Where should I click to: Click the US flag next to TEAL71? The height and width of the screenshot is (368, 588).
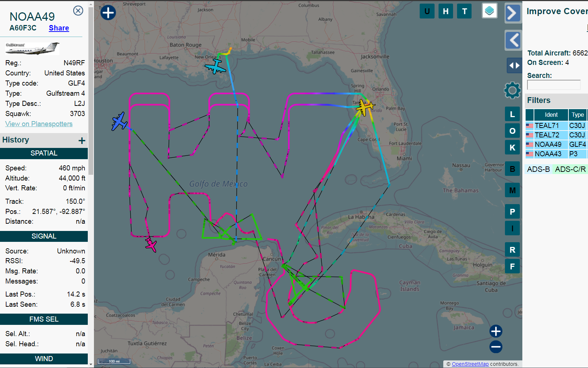pyautogui.click(x=530, y=126)
